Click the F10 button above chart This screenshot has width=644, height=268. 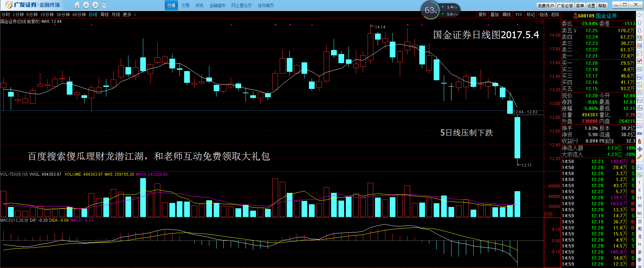coord(519,15)
